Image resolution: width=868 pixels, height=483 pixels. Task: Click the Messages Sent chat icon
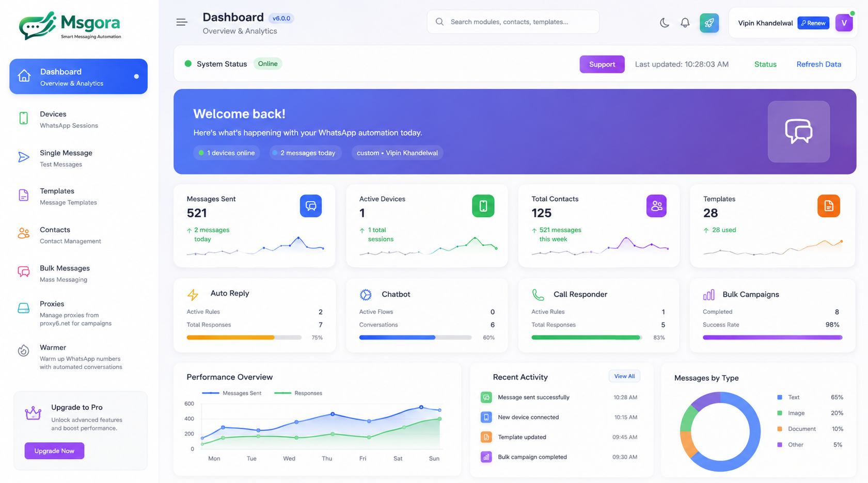pyautogui.click(x=311, y=206)
